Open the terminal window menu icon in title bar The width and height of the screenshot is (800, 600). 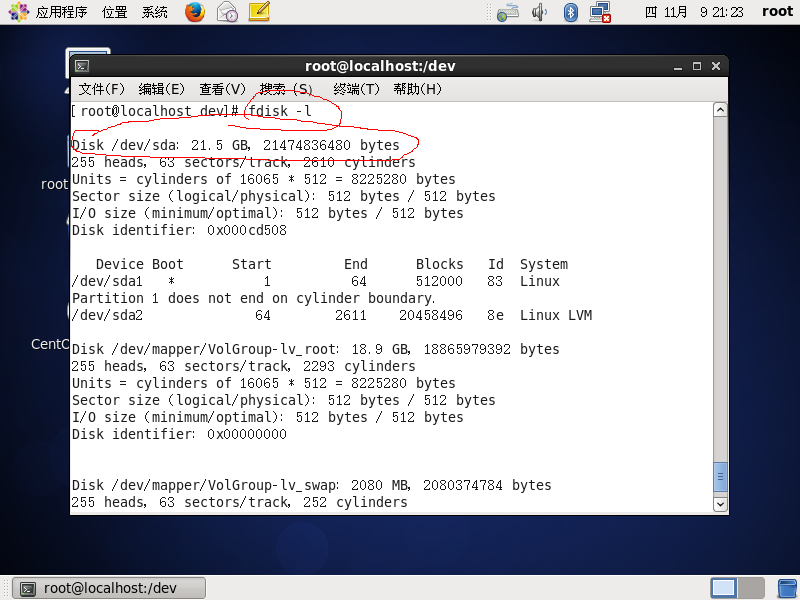pos(82,66)
